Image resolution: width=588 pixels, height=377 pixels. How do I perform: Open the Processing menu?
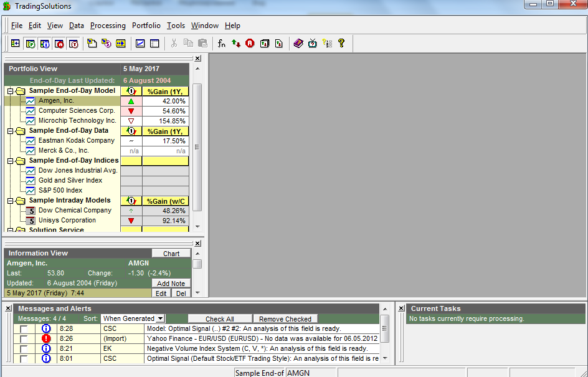pyautogui.click(x=108, y=26)
